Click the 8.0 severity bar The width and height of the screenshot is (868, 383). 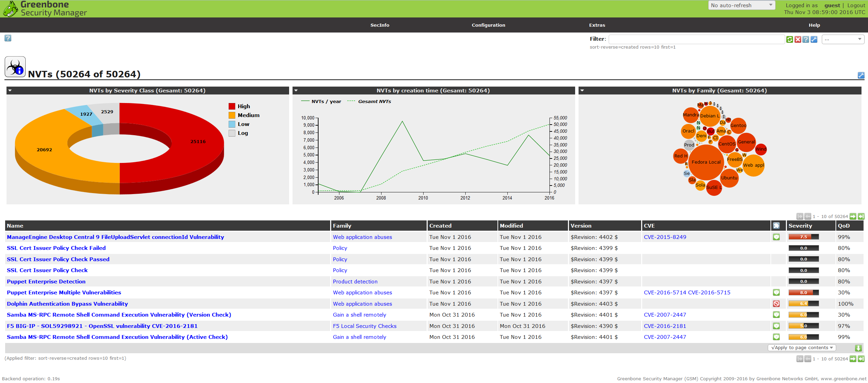click(803, 292)
